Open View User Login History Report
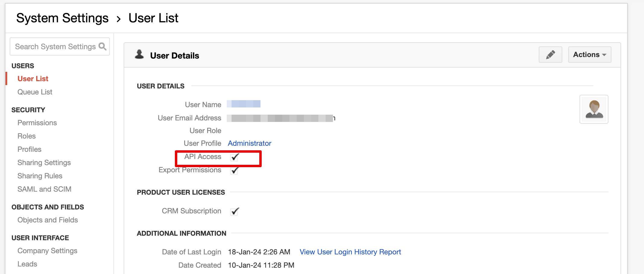 pos(350,252)
